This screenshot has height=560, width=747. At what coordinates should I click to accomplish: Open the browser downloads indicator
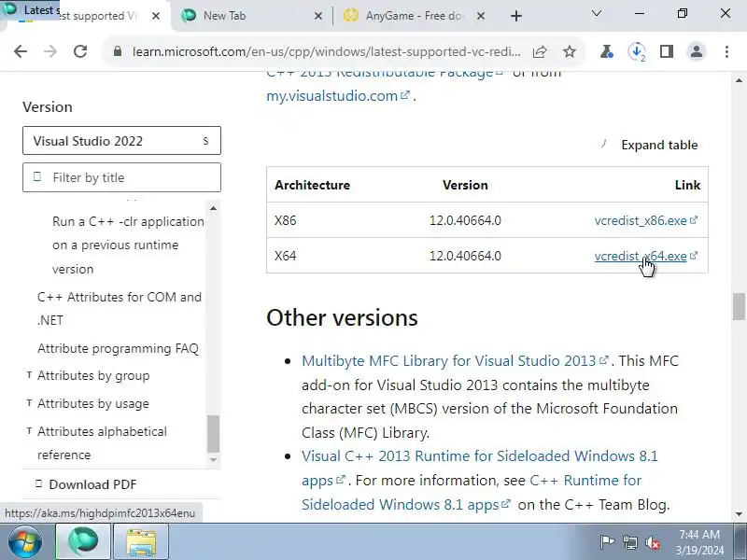pos(637,51)
